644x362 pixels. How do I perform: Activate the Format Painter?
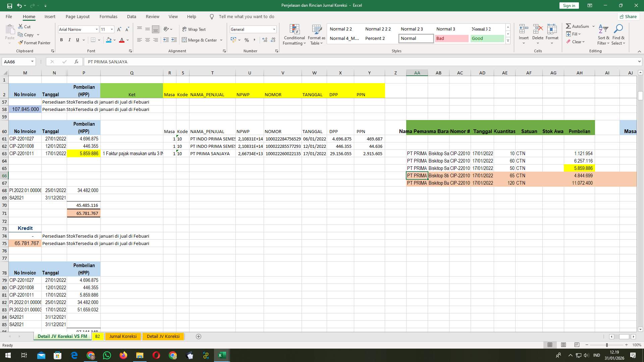coord(35,43)
